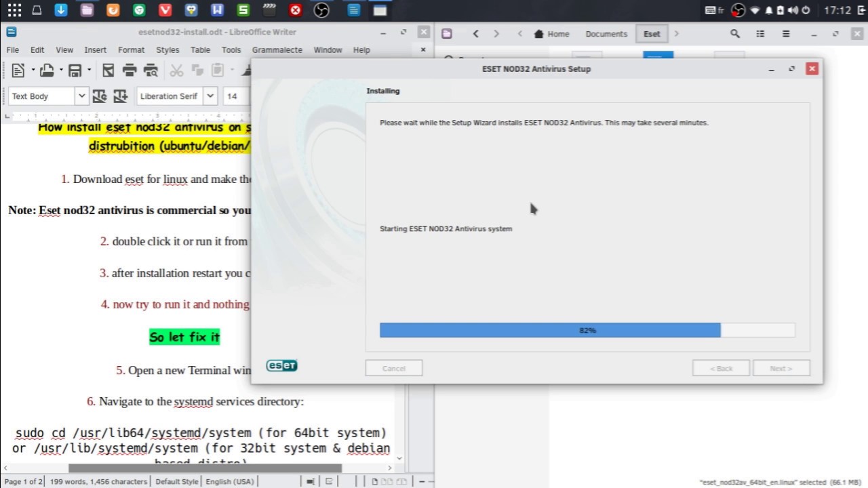
Task: Click Update Selected Style icon in Writer
Action: [x=99, y=96]
